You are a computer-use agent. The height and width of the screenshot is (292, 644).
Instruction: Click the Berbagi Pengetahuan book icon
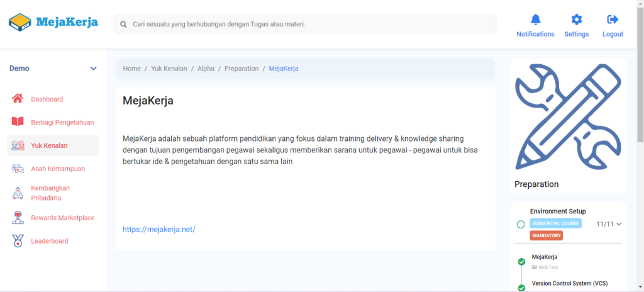[18, 121]
